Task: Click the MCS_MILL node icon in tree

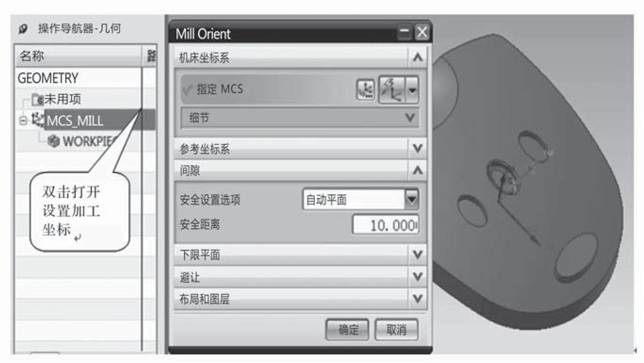Action: point(39,121)
